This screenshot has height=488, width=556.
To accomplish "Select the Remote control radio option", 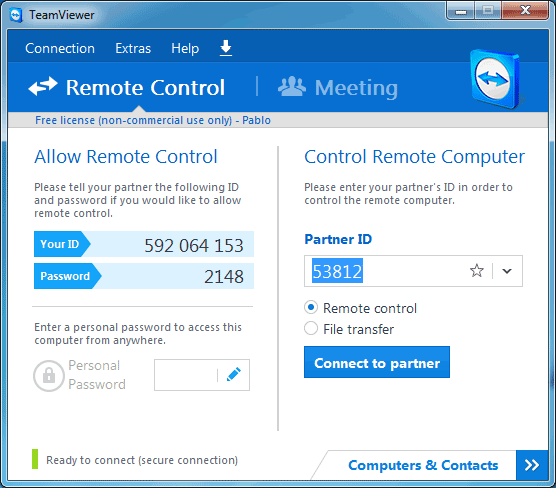I will click(311, 307).
